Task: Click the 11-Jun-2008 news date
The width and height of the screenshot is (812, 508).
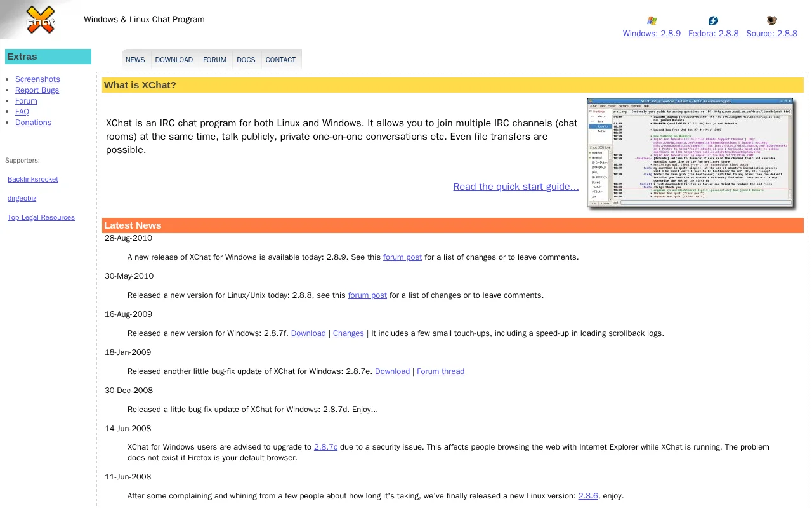Action: point(128,477)
